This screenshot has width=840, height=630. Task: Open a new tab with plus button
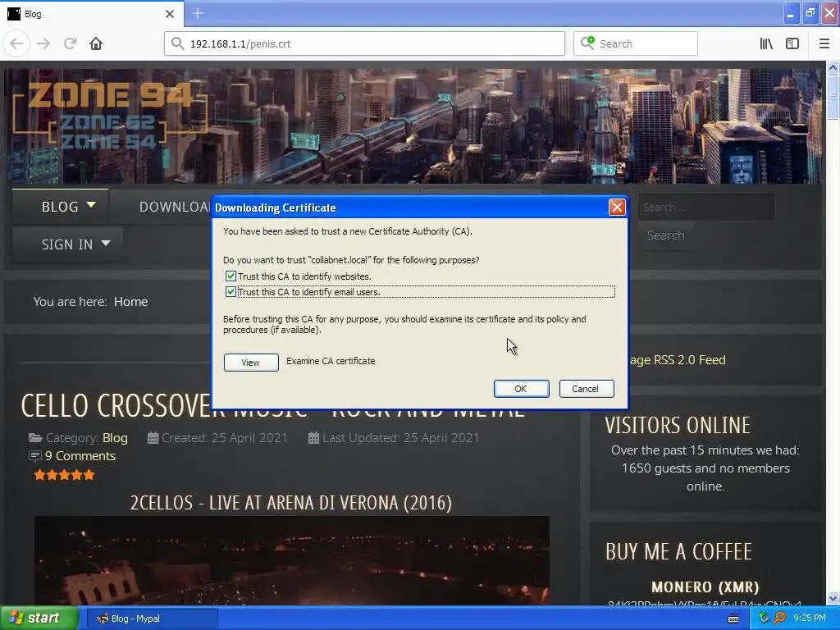(198, 13)
